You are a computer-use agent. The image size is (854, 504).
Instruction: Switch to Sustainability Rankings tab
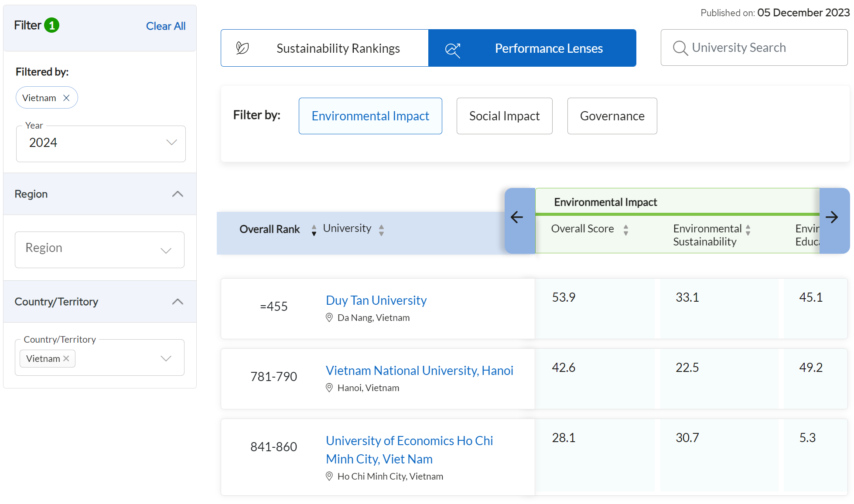[x=325, y=48]
